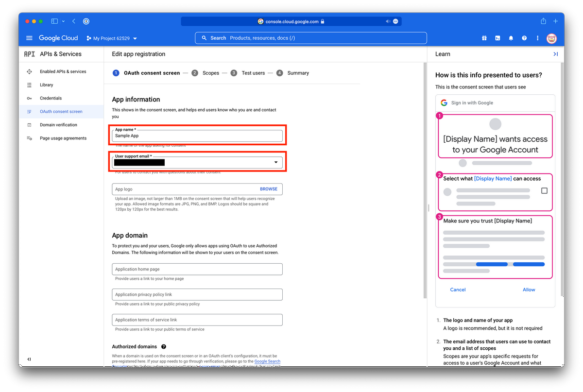Click the user account avatar
583x392 pixels.
click(x=551, y=38)
